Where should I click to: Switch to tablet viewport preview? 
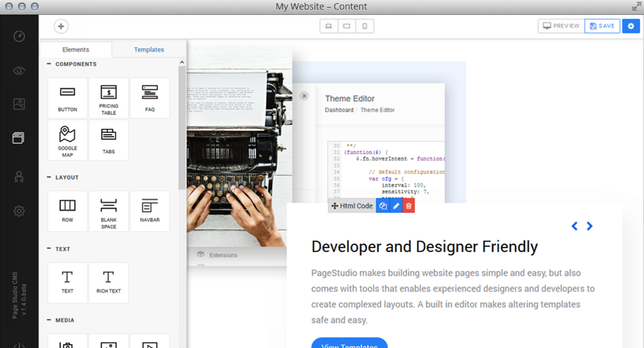point(347,26)
